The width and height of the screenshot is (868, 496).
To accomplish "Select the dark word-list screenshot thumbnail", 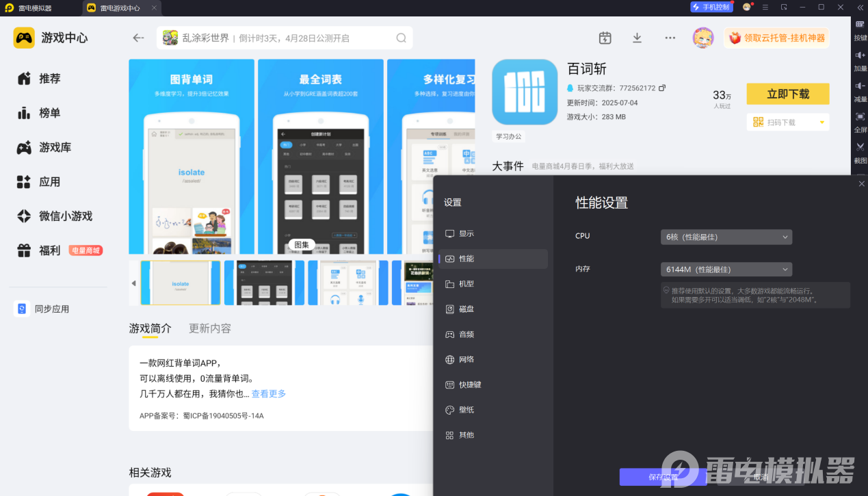I will pos(265,283).
